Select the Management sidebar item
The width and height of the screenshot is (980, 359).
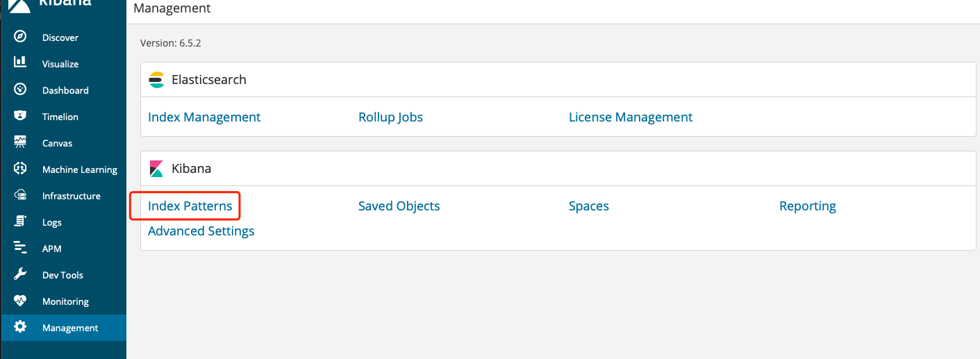tap(63, 328)
